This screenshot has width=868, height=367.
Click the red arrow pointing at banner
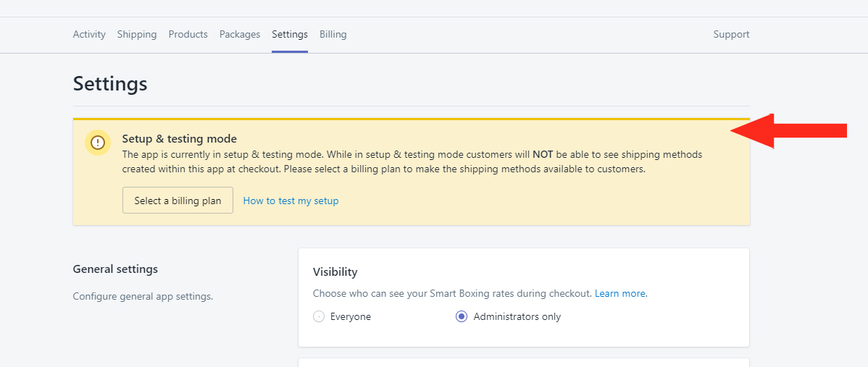(789, 131)
